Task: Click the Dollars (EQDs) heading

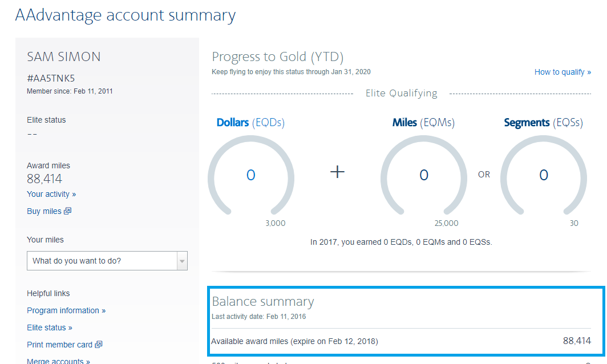Action: click(250, 122)
